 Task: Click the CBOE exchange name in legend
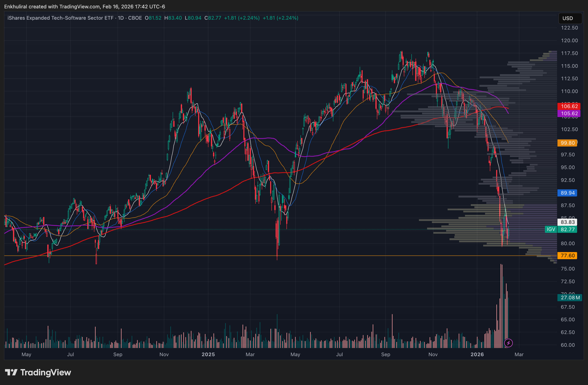135,18
